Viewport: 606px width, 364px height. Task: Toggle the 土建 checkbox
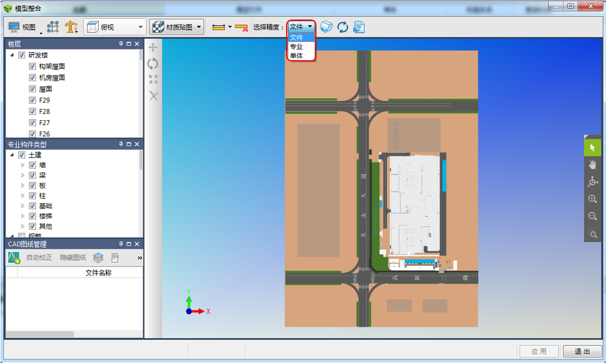22,155
